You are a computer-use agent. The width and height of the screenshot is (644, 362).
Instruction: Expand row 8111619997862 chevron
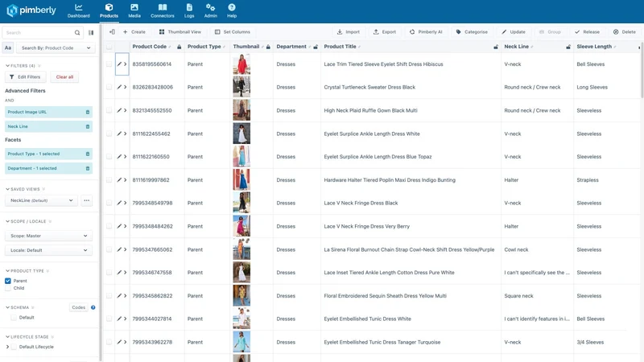[126, 179]
